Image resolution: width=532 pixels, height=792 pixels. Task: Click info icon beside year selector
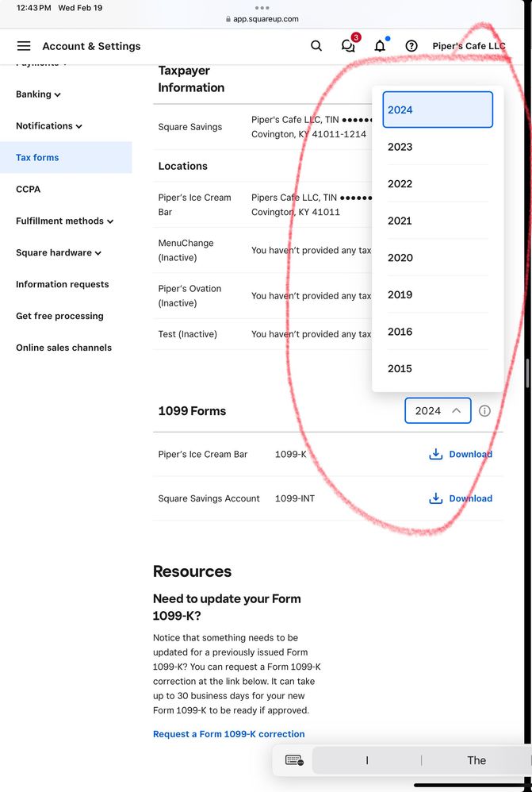[484, 411]
